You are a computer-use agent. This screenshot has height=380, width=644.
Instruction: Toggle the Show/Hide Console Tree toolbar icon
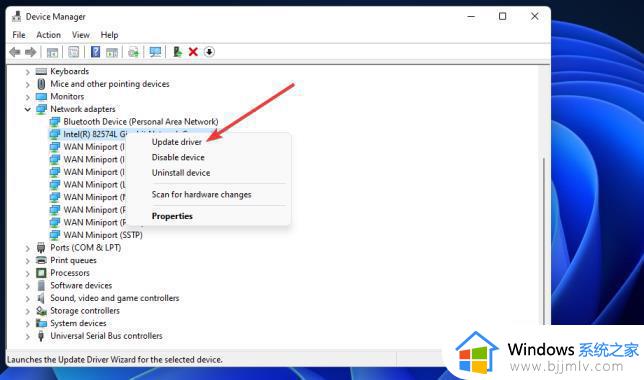52,52
